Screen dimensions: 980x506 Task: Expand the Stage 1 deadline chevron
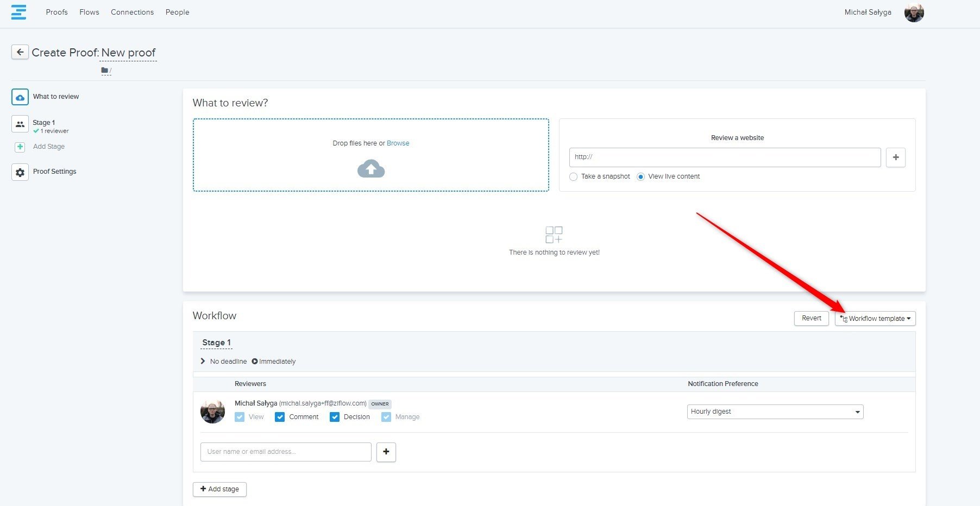[x=203, y=362]
